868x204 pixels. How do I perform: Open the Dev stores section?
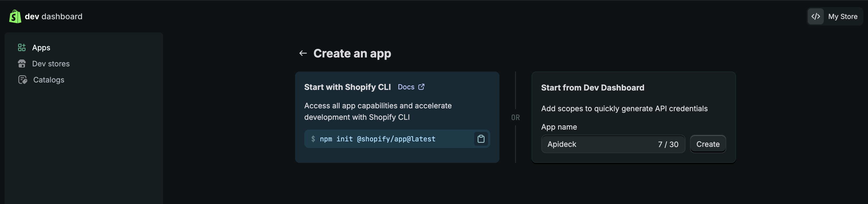(51, 63)
